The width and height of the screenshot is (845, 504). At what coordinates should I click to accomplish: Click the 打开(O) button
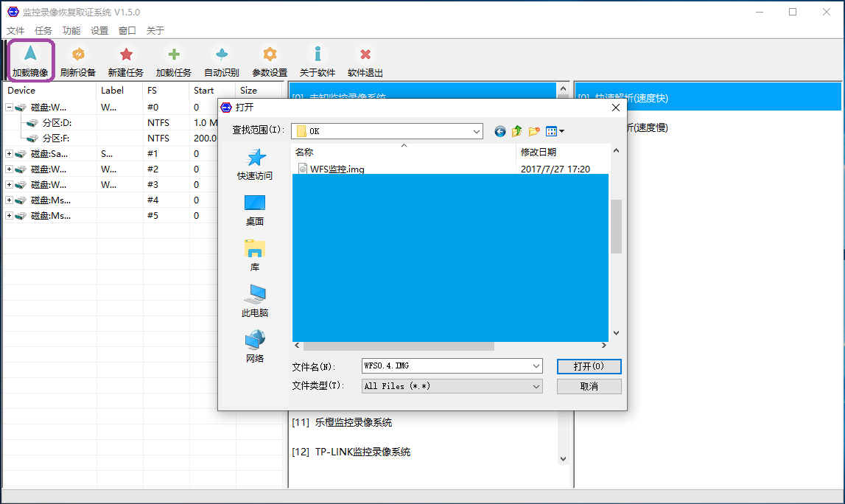tap(589, 366)
